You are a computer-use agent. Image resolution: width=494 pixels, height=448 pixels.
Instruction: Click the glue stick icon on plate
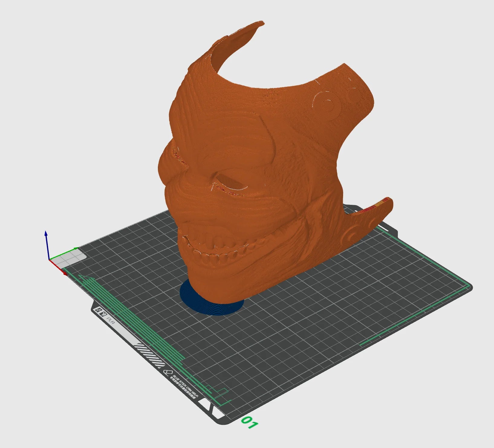click(x=166, y=372)
